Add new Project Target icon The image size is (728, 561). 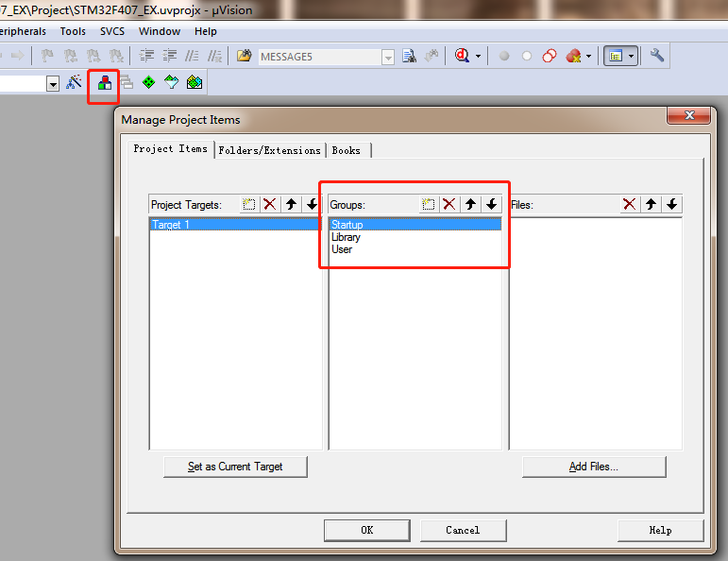click(249, 204)
